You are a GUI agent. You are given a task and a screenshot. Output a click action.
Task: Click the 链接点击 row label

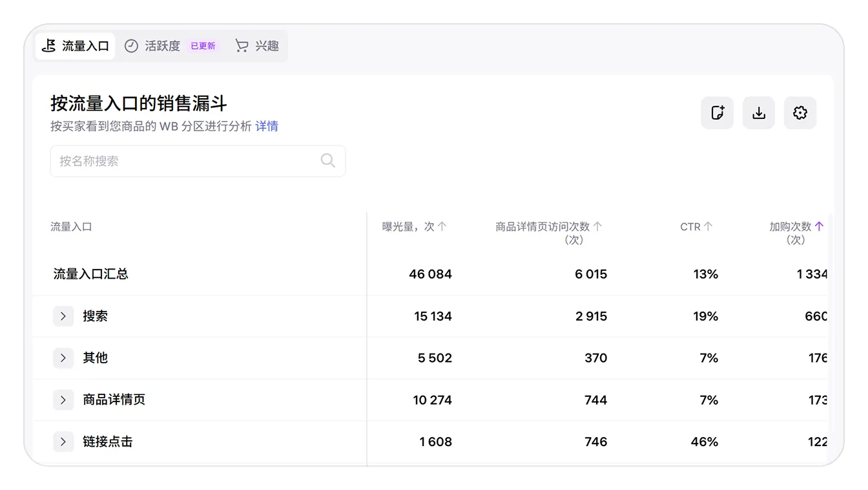tap(108, 442)
